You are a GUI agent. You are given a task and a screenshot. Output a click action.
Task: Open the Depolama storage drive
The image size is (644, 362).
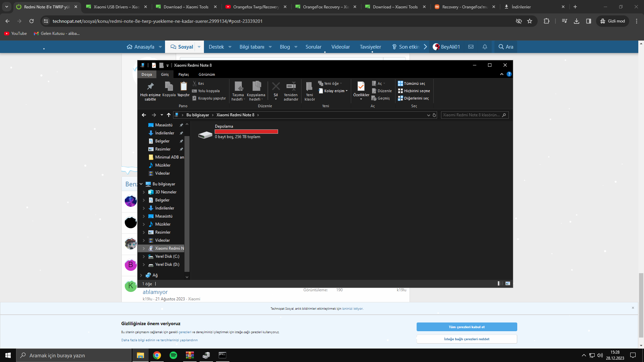205,135
